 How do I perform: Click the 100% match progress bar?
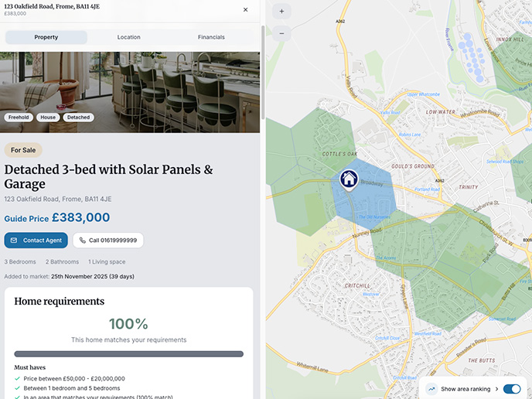pyautogui.click(x=129, y=354)
